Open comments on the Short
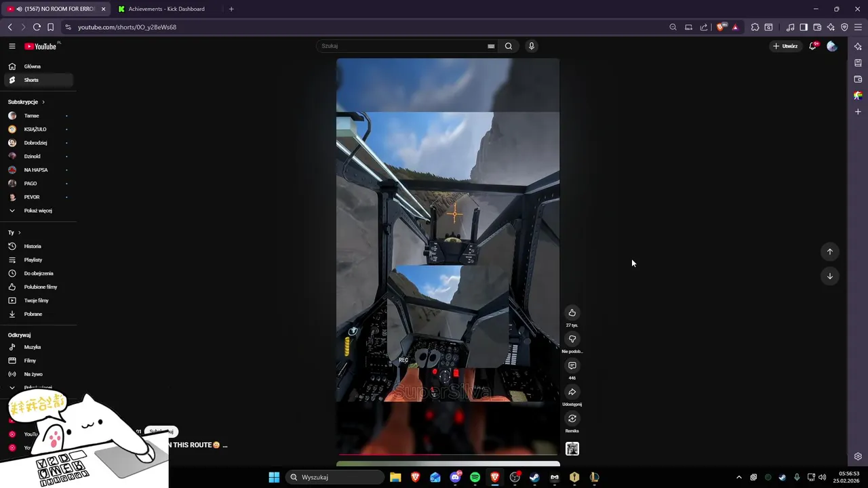 (572, 365)
